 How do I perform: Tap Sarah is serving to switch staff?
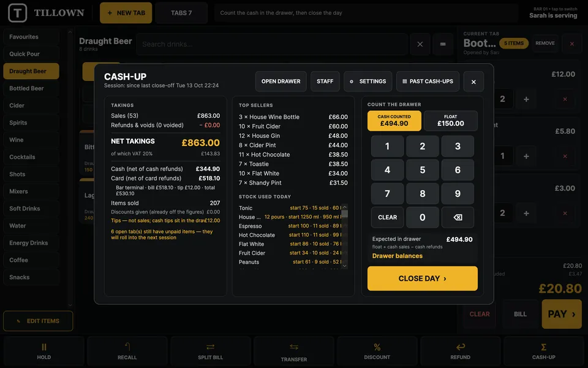pos(553,13)
